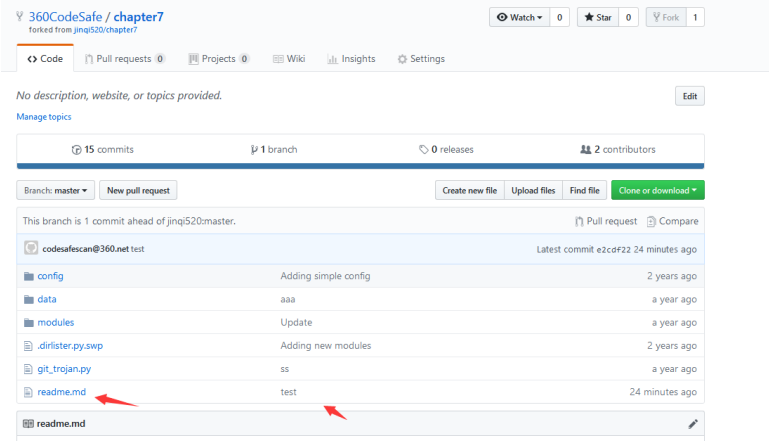Click the commit author avatar
The width and height of the screenshot is (769, 441).
point(31,248)
